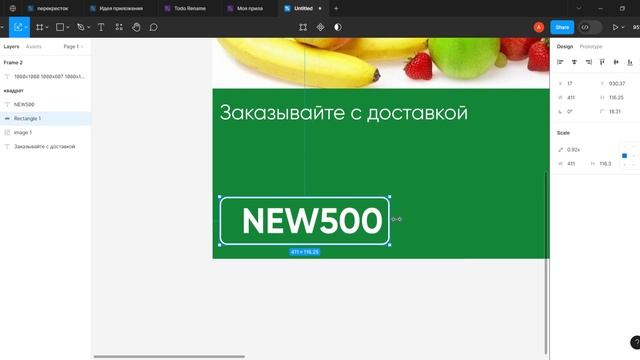Click the Present play icon
Image resolution: width=640 pixels, height=360 pixels.
tap(615, 27)
